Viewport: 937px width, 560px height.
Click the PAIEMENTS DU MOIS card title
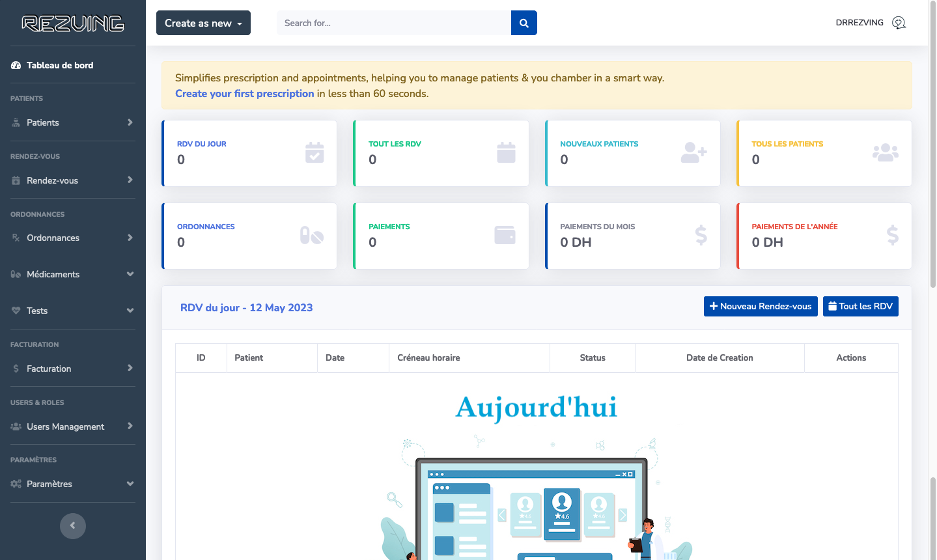[x=597, y=227]
